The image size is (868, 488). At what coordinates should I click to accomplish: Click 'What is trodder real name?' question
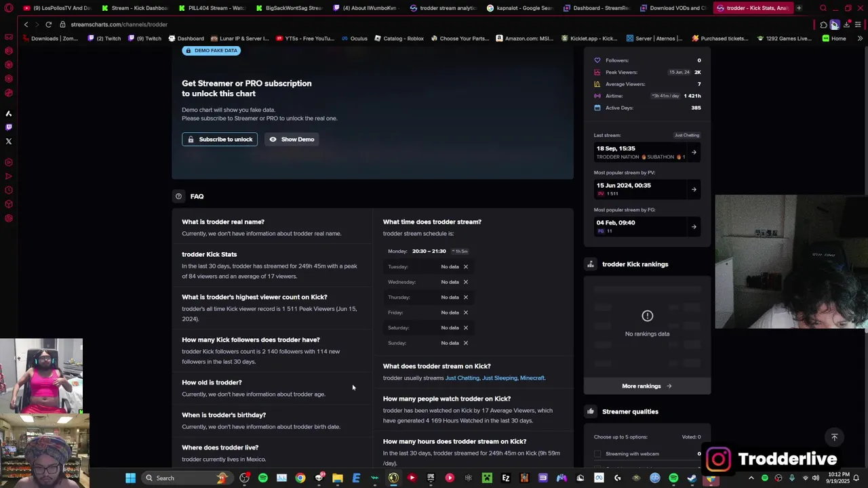(223, 222)
